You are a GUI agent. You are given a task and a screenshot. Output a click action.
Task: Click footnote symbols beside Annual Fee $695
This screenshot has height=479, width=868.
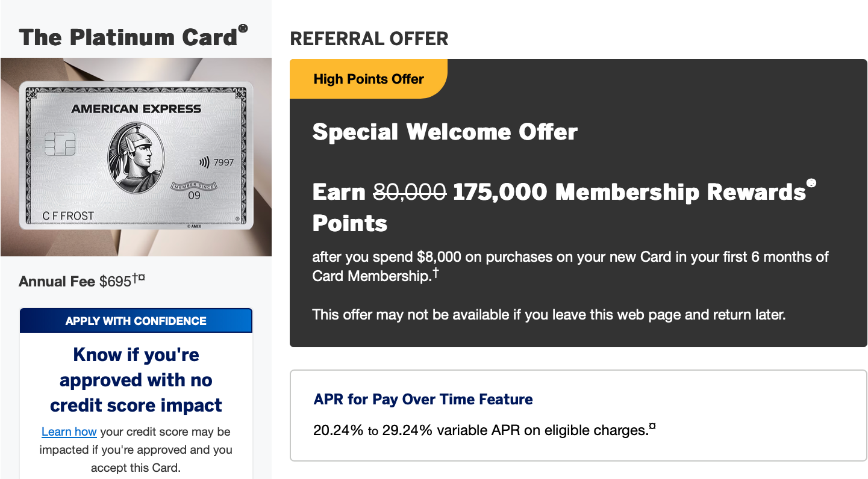point(139,278)
